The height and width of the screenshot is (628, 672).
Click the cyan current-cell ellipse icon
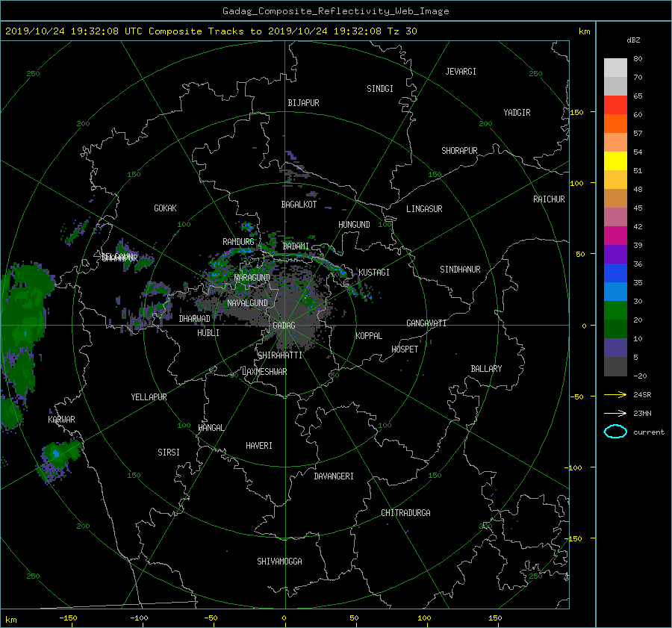(615, 432)
